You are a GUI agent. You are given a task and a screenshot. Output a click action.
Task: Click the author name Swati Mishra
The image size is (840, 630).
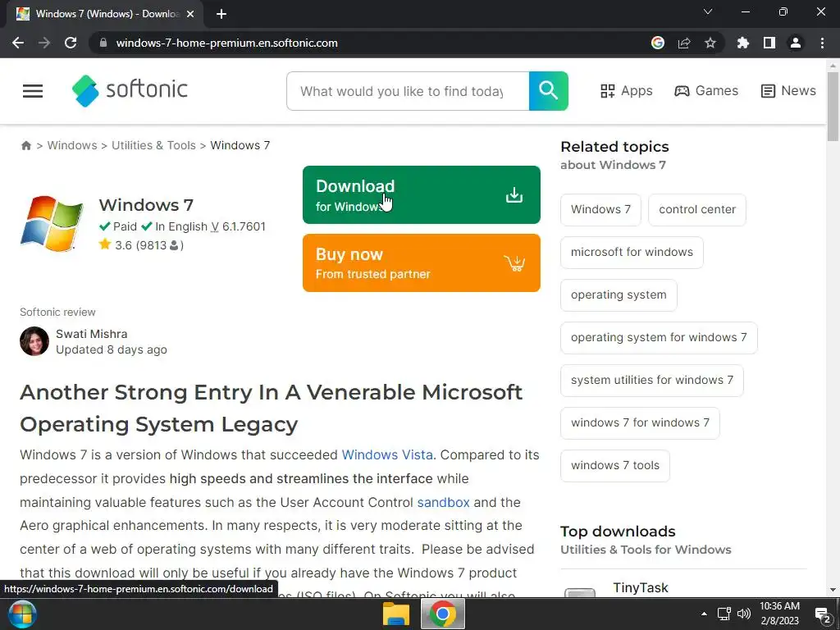point(92,335)
